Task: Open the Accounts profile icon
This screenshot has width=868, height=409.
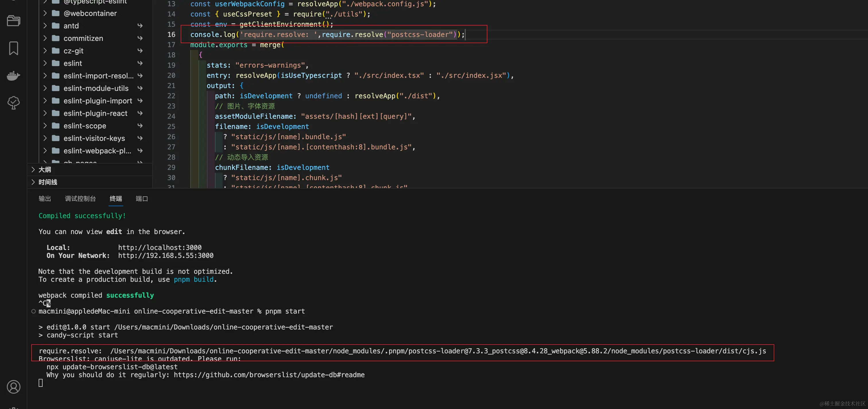Action: point(13,386)
